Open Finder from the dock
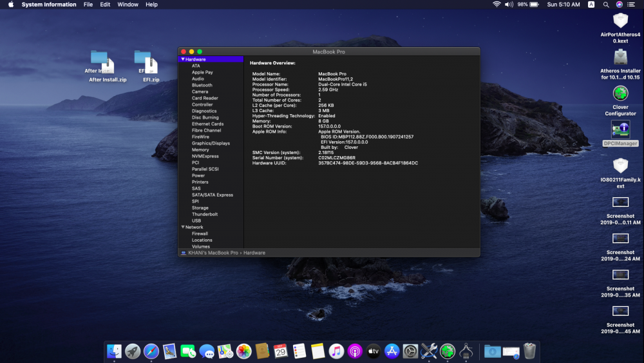 (x=114, y=351)
